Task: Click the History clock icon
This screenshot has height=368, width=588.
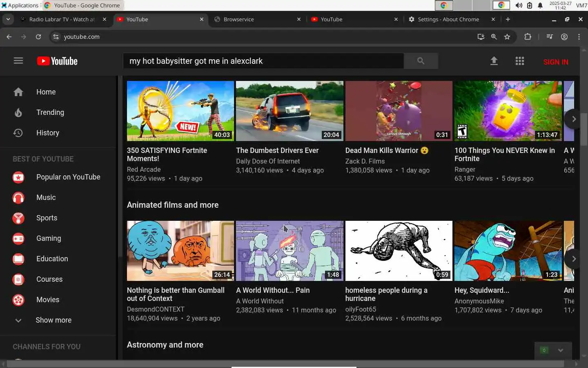Action: (18, 133)
